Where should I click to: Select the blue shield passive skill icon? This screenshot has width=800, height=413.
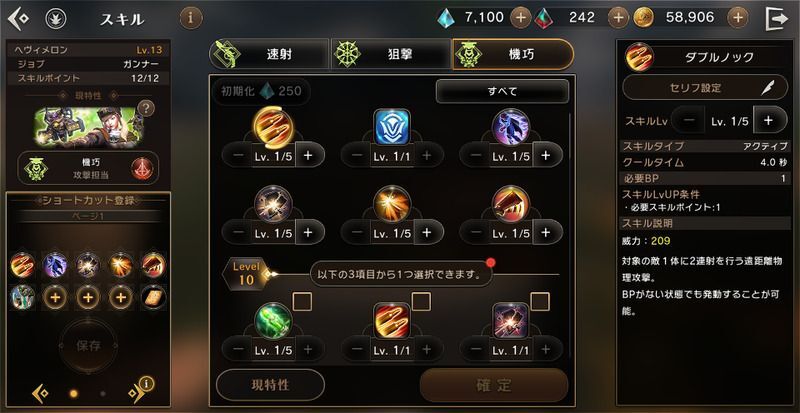(392, 127)
